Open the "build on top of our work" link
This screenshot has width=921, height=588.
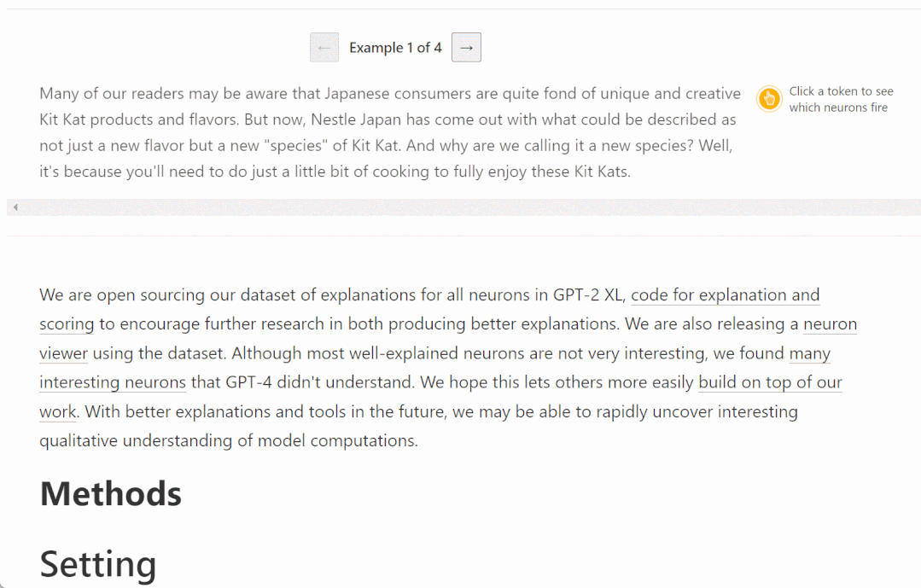[770, 381]
